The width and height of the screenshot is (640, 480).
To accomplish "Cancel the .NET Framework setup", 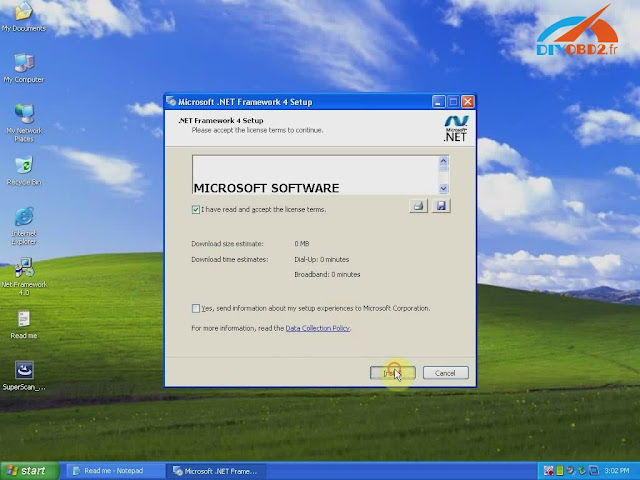I will pos(445,373).
